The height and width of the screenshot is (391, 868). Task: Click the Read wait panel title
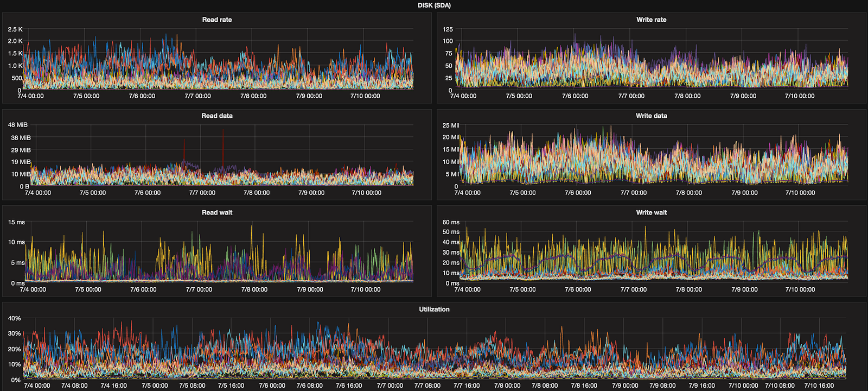coord(217,212)
